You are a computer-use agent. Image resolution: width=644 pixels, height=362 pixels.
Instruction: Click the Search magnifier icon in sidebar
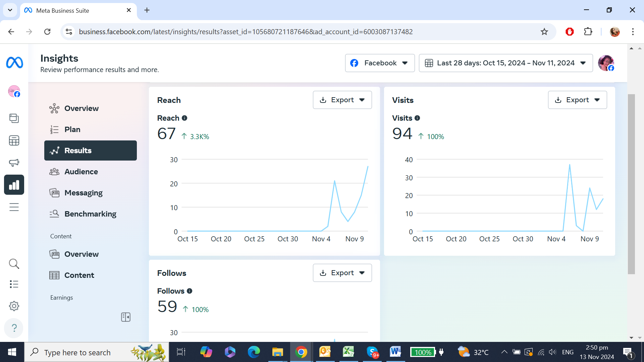14,264
